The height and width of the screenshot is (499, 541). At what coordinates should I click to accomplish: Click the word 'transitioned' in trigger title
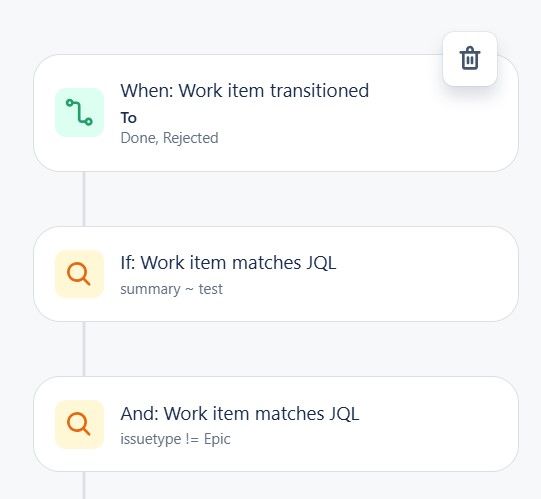click(319, 91)
